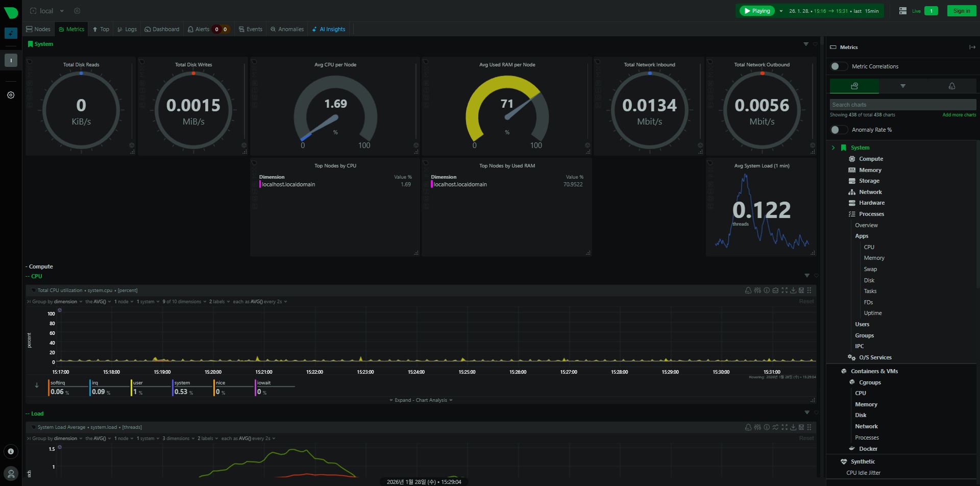Click the Search charts input field
This screenshot has height=486, width=980.
pos(902,105)
